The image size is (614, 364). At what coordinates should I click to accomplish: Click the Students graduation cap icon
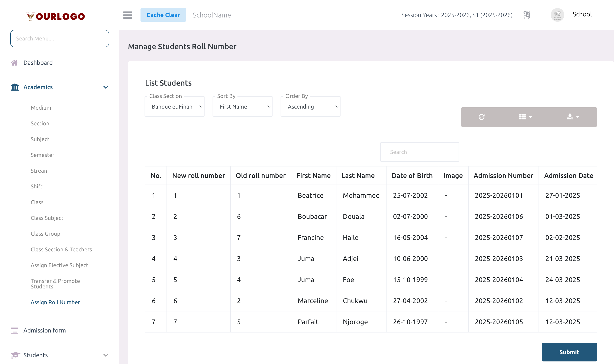pyautogui.click(x=14, y=355)
